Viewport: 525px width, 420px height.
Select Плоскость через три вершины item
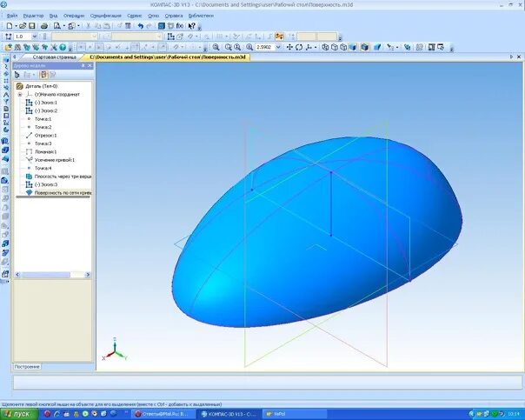63,177
